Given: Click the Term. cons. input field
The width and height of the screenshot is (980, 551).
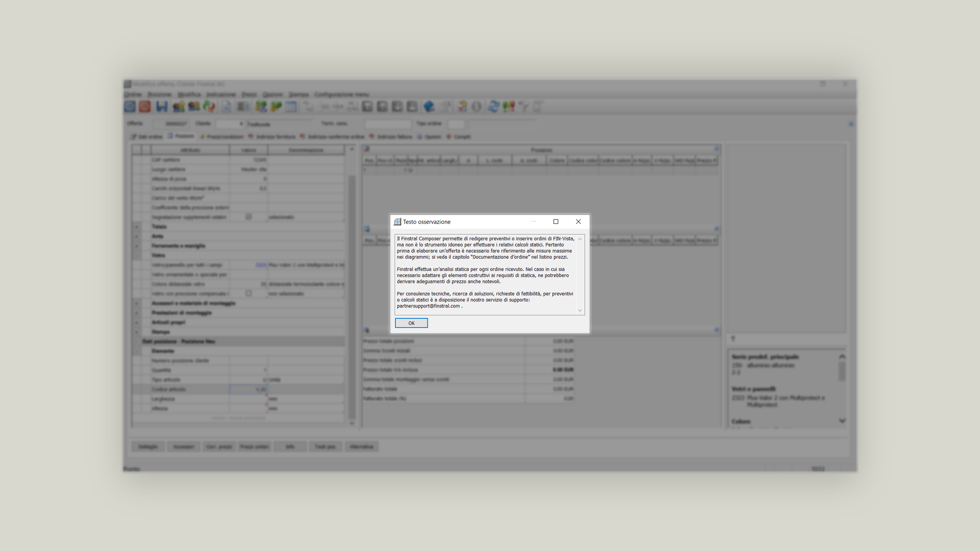Looking at the screenshot, I should 387,124.
